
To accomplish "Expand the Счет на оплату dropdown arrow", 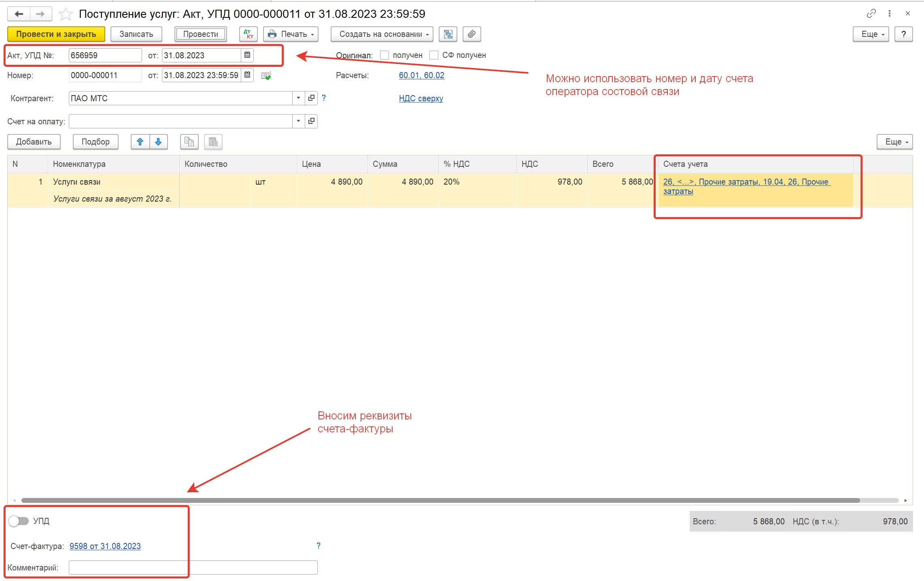I will pyautogui.click(x=298, y=121).
